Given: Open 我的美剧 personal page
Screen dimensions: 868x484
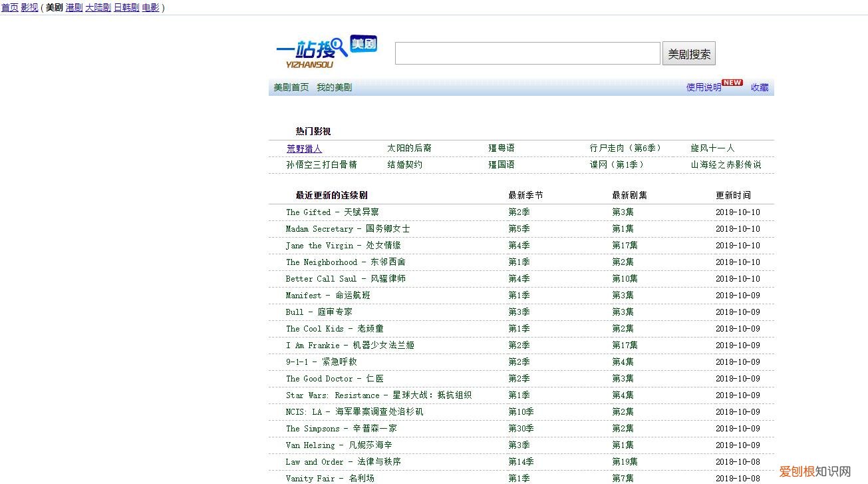Looking at the screenshot, I should [333, 87].
